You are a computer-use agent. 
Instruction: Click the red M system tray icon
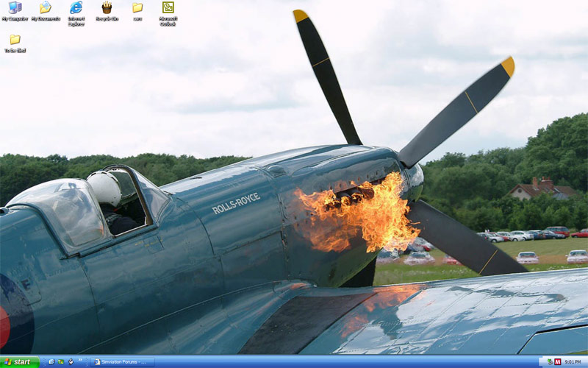(558, 362)
